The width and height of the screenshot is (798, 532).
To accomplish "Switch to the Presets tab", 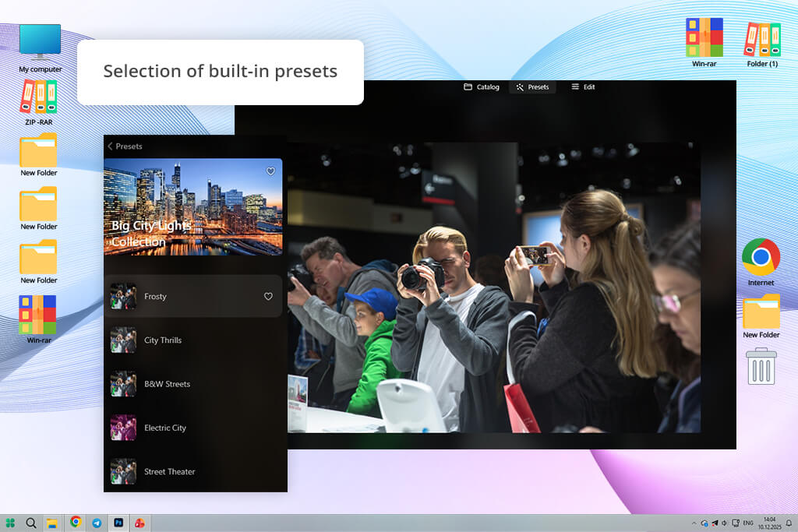I will 532,87.
